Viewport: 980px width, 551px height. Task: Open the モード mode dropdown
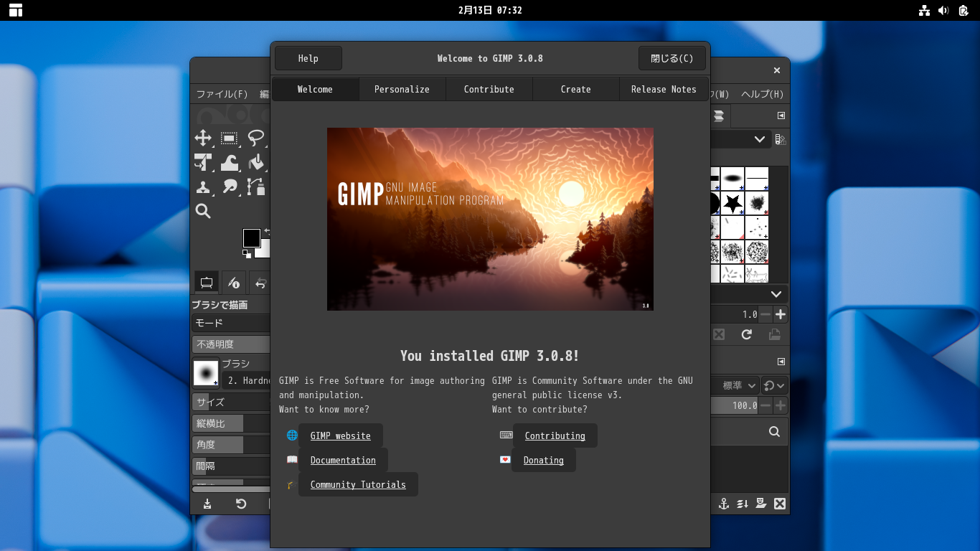[x=231, y=324]
